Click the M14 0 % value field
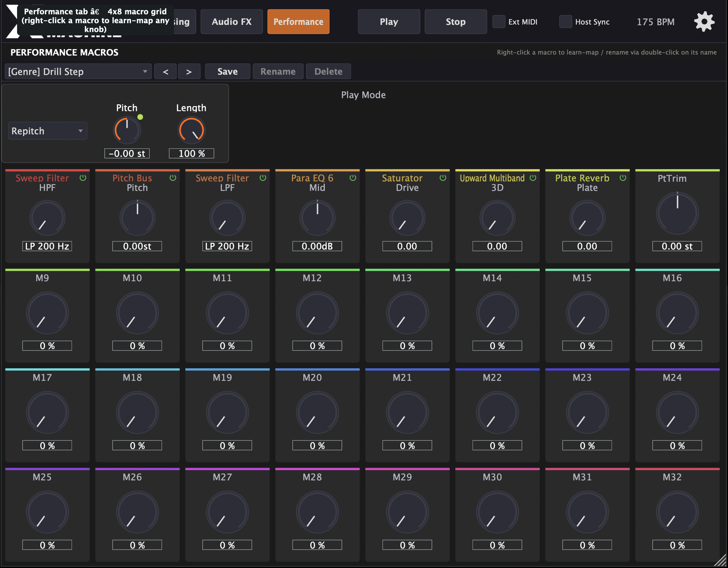 497,346
